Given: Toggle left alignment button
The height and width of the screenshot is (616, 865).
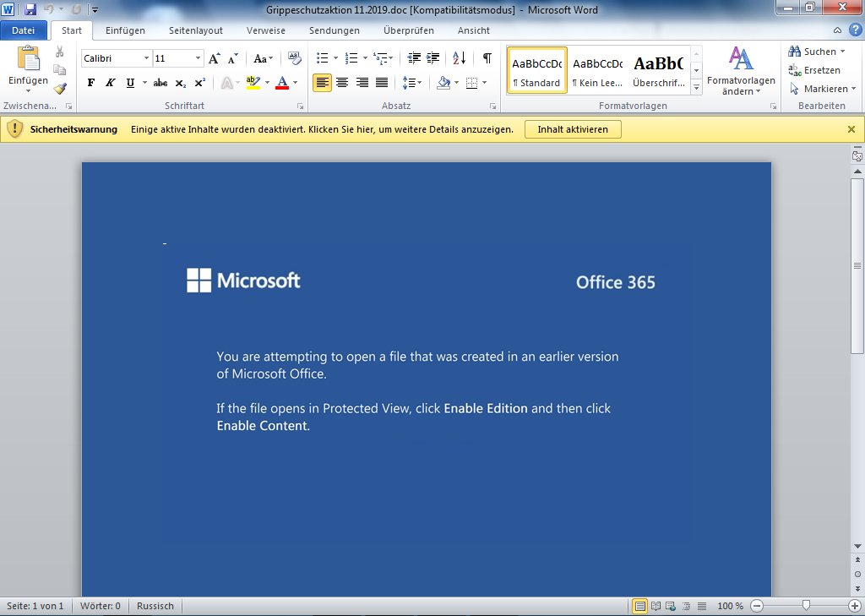Looking at the screenshot, I should 322,83.
